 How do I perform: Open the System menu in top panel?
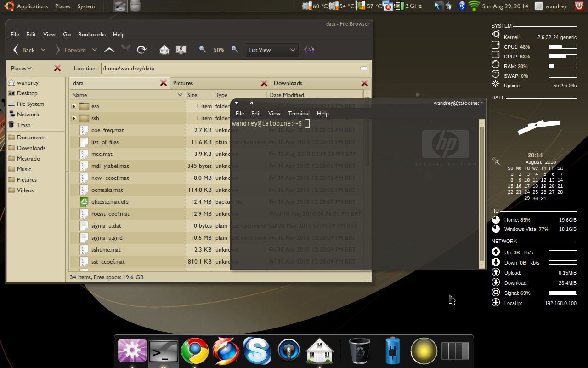[86, 6]
